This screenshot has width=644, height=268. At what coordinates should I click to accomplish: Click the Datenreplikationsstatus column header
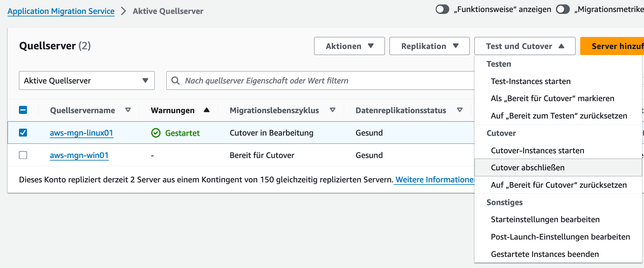click(401, 110)
